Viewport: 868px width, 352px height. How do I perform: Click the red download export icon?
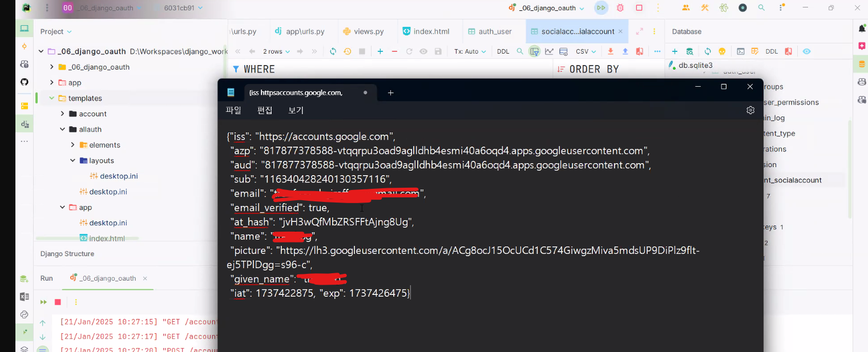tap(611, 51)
